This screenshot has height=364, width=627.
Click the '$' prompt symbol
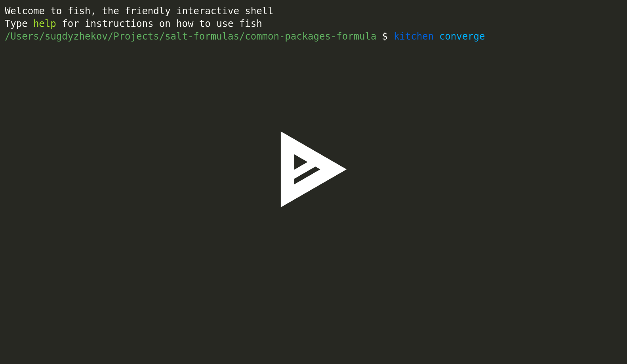tap(385, 36)
